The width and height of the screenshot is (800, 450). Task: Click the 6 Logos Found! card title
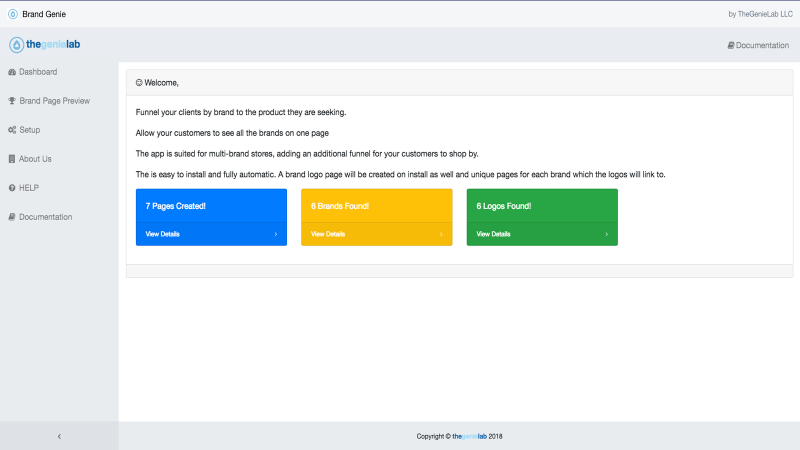(x=504, y=206)
